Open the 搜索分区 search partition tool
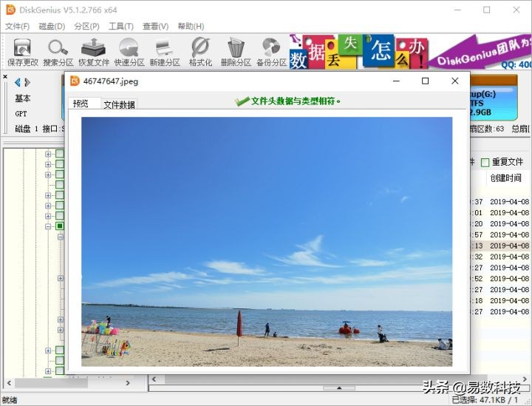The height and width of the screenshot is (406, 532). coord(58,52)
